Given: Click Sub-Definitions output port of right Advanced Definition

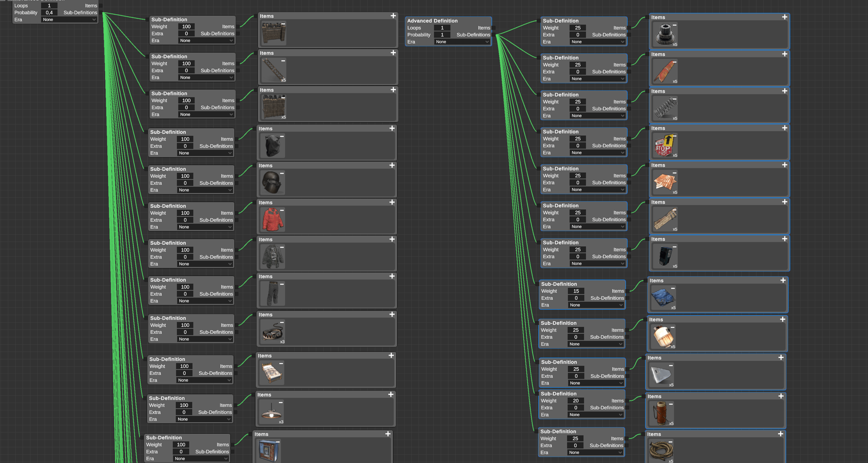Looking at the screenshot, I should (x=493, y=35).
